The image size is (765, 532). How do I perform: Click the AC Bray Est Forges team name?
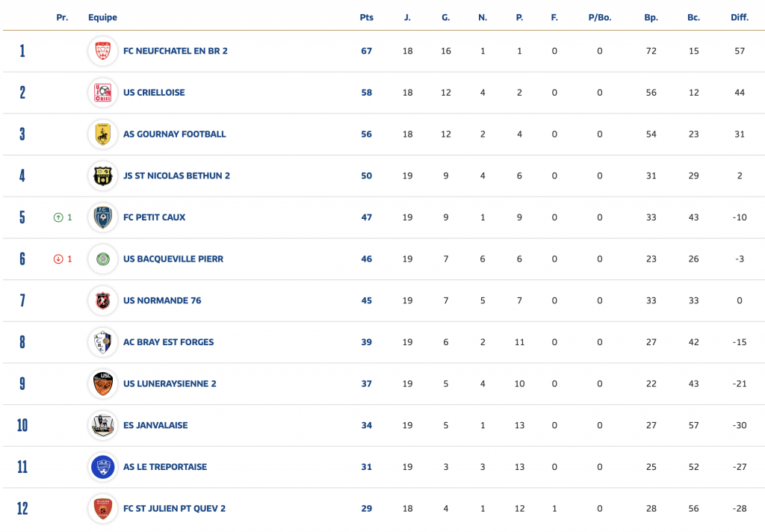click(168, 342)
